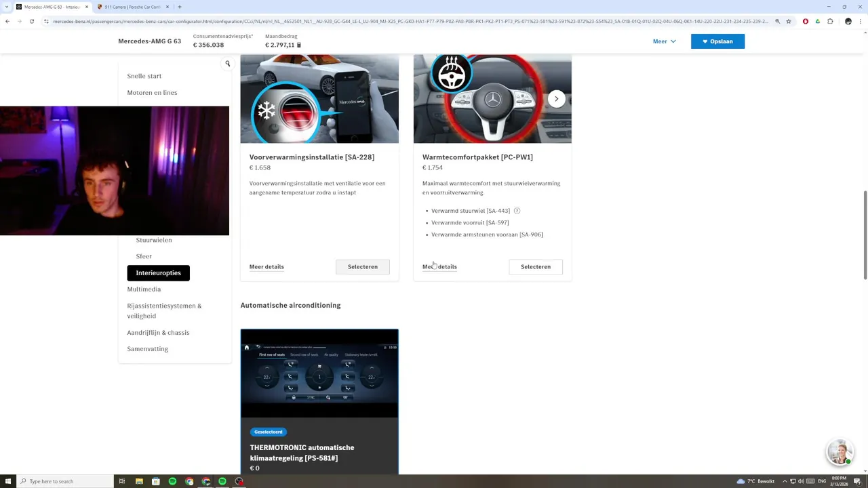Open Samenvatting in sidebar
The image size is (868, 488).
[147, 349]
